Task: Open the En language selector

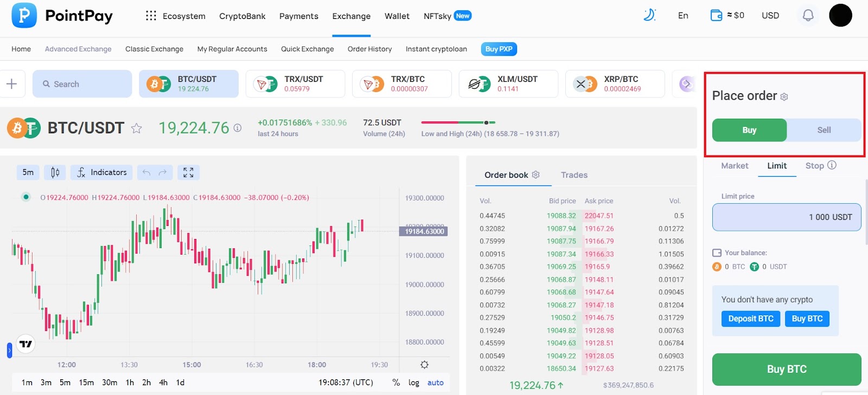Action: 683,15
